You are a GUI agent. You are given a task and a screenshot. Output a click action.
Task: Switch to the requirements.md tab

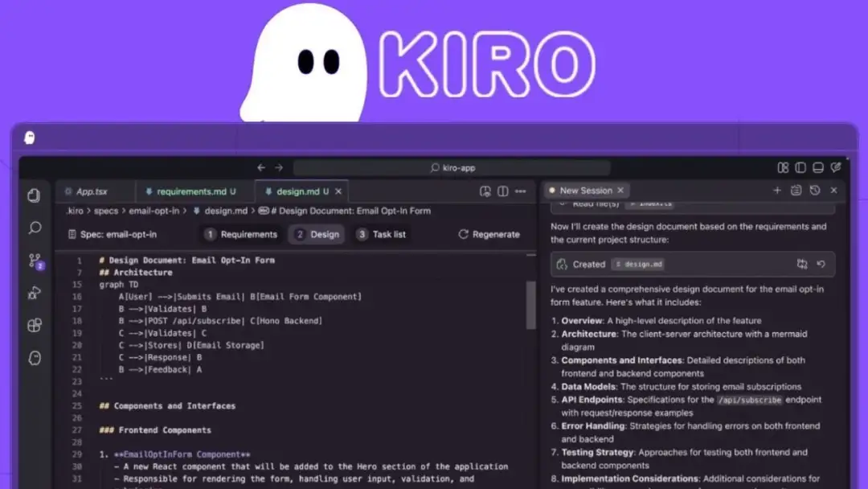point(190,191)
